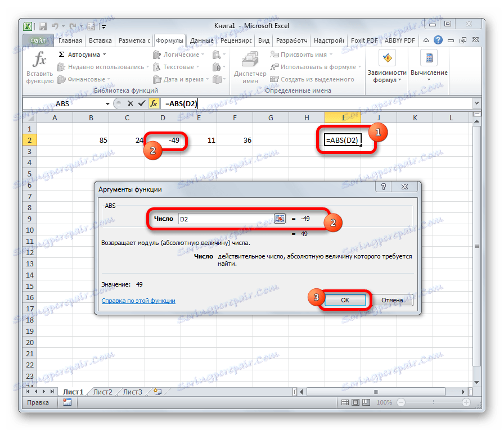Cancel entry with the formula bar X icon
This screenshot has width=504, height=431.
130,103
